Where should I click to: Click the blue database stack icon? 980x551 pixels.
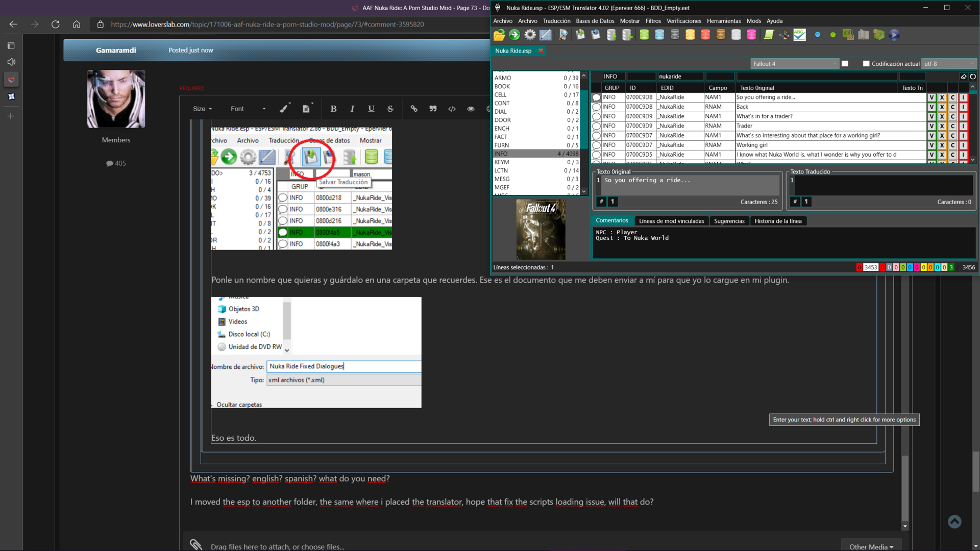point(659,35)
